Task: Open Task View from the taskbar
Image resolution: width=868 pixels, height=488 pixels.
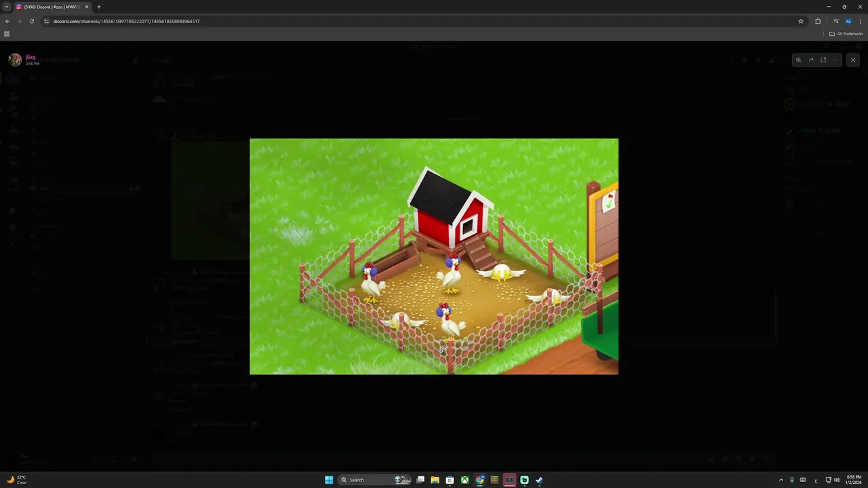Action: [x=420, y=480]
